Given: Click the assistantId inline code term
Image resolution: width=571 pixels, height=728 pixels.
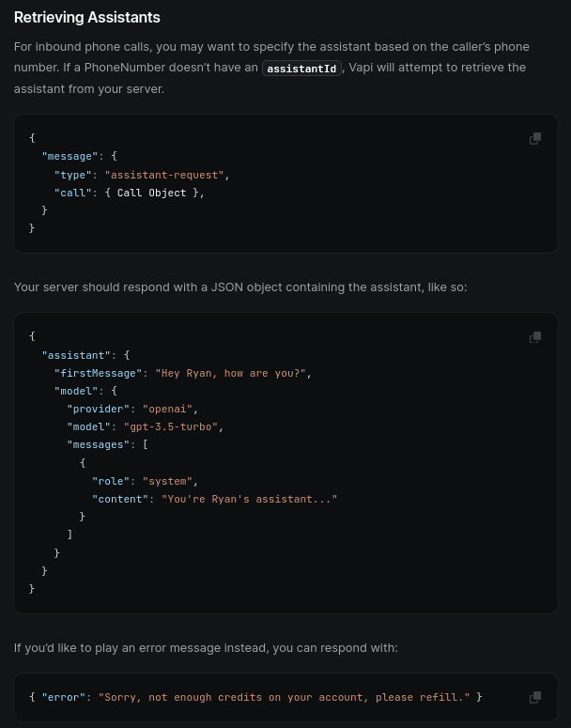Looking at the screenshot, I should (301, 69).
